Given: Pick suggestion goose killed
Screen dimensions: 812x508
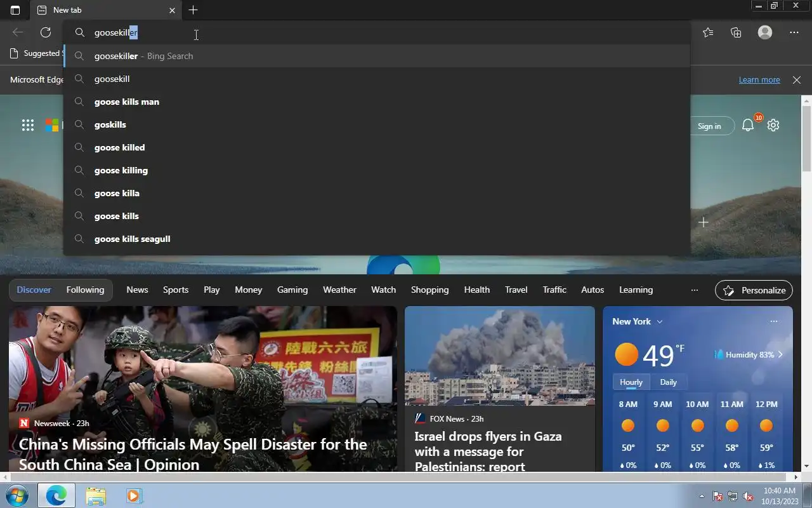Looking at the screenshot, I should (x=377, y=147).
